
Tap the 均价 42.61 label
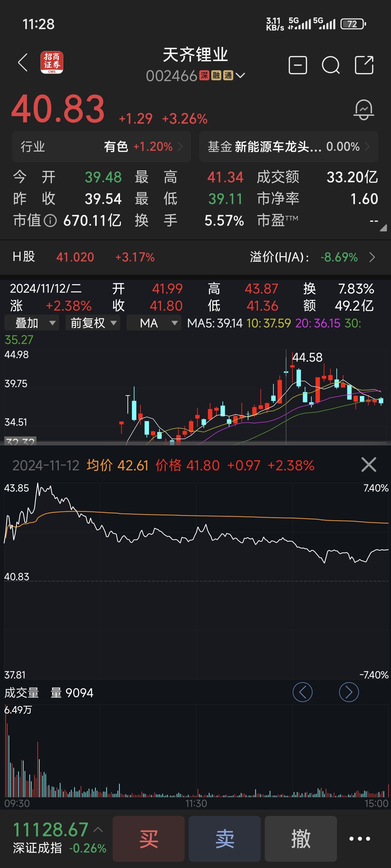pos(117,465)
